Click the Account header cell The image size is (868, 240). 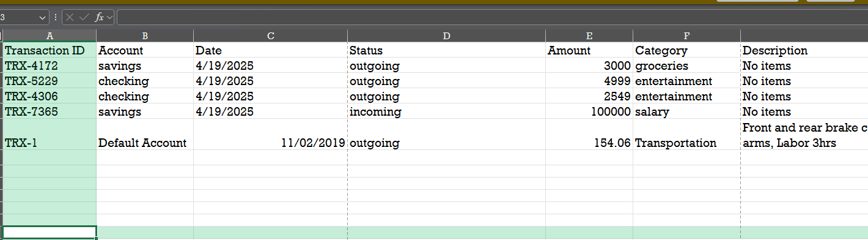click(x=145, y=50)
